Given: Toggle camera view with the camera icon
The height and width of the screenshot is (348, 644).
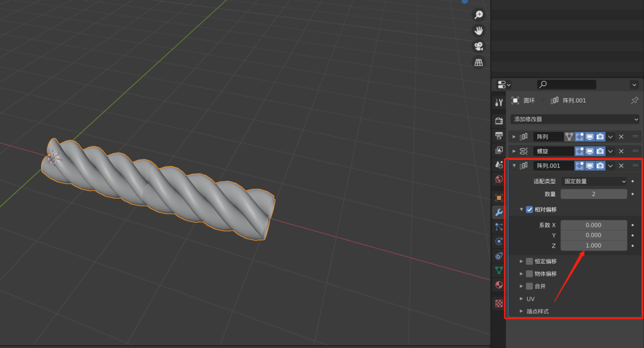Looking at the screenshot, I should click(478, 47).
